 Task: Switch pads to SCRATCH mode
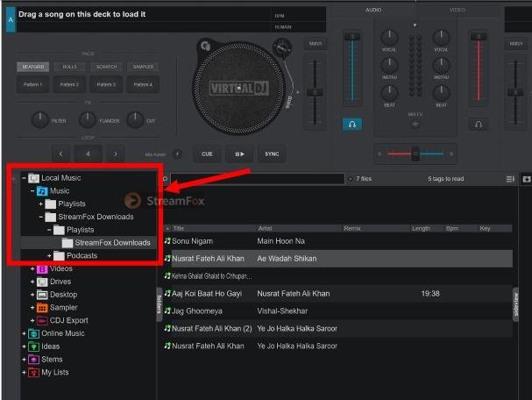[106, 67]
